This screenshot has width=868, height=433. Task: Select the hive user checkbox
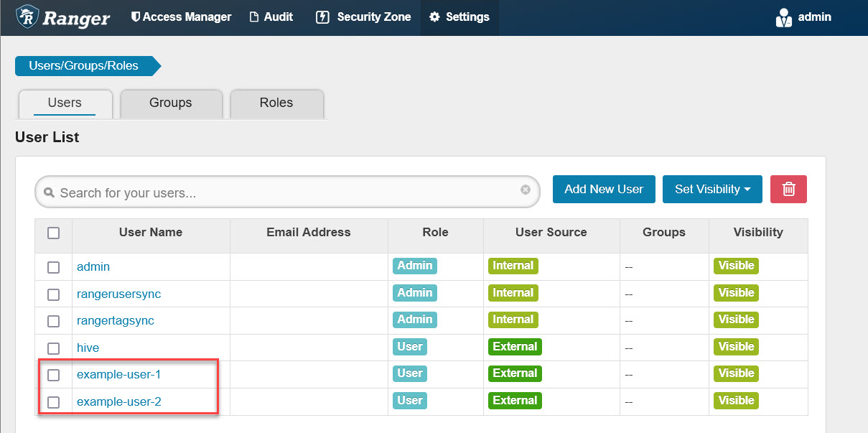tap(53, 348)
